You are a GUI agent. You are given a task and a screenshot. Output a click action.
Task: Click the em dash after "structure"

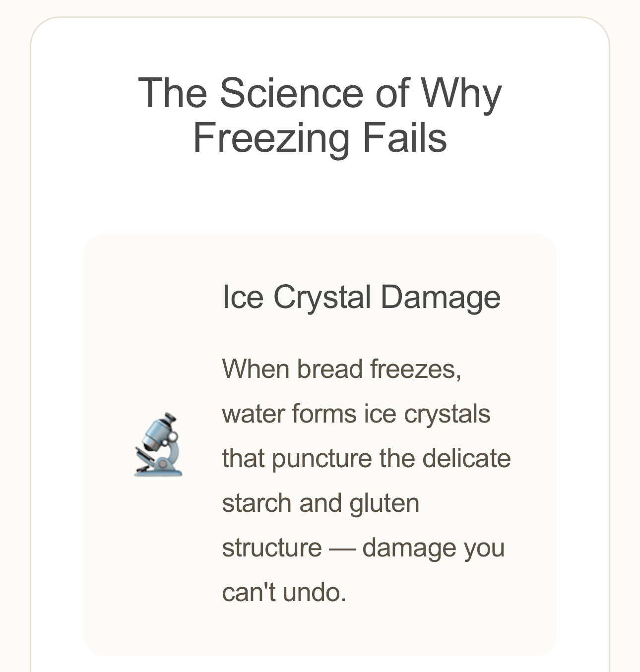342,548
